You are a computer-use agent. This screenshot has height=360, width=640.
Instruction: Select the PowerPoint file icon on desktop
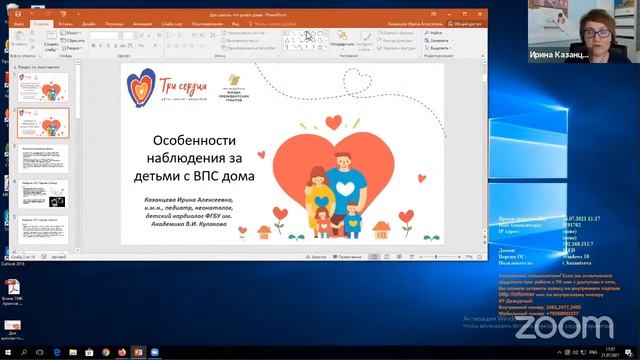(12, 329)
